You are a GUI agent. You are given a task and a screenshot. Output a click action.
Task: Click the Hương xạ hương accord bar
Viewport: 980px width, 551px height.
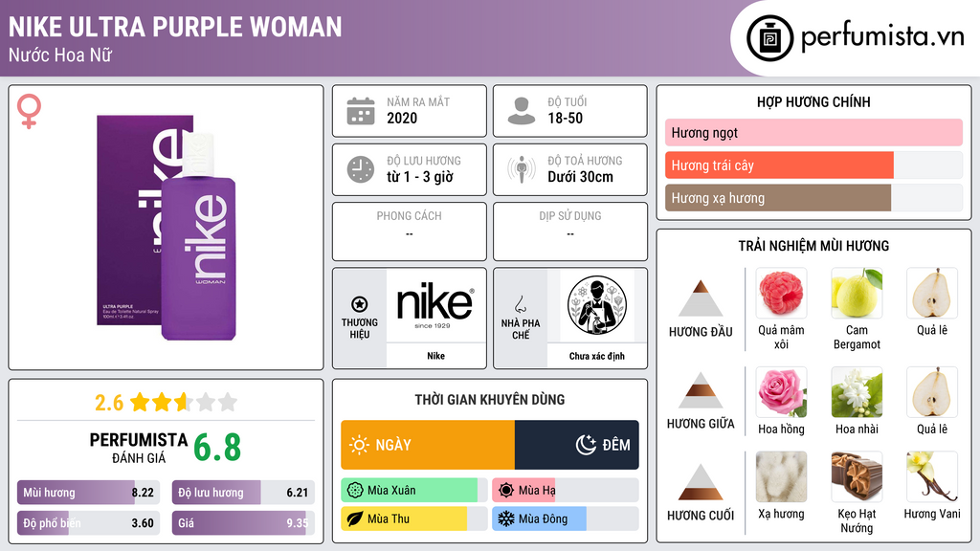pyautogui.click(x=813, y=197)
